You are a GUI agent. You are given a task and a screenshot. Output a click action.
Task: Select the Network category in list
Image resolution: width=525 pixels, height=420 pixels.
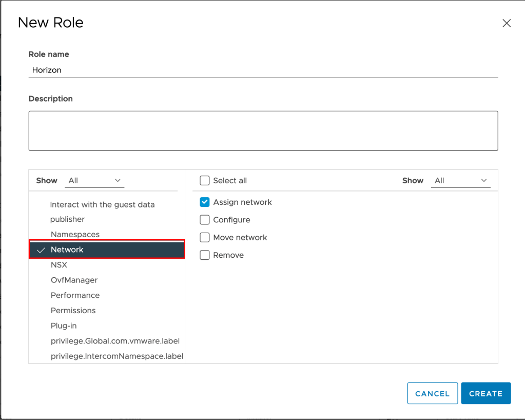tap(67, 250)
